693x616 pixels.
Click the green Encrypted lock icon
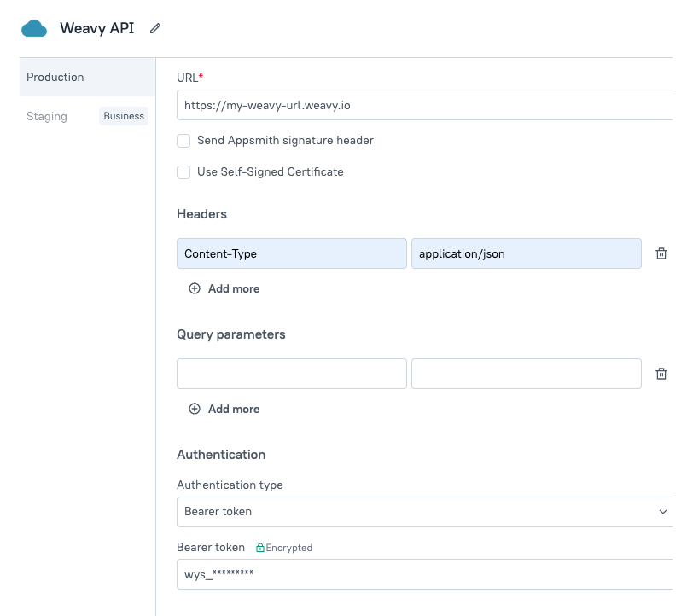(260, 548)
